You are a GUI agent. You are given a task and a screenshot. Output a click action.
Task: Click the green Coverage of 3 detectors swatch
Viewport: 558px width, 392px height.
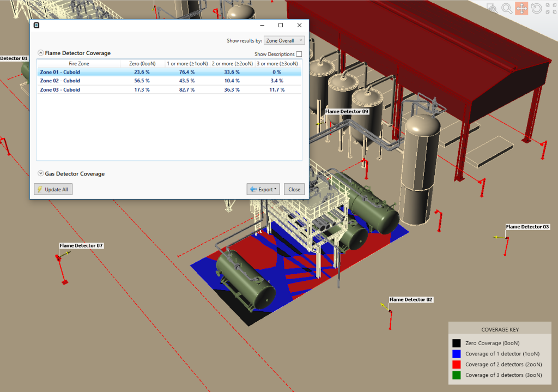[x=456, y=375]
